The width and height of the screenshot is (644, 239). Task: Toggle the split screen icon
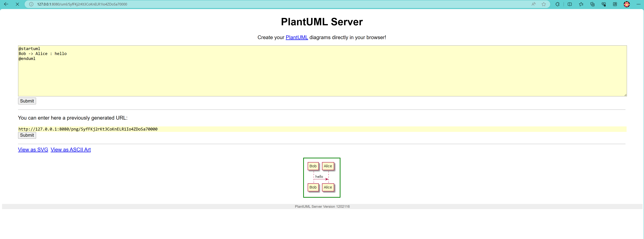(x=570, y=4)
